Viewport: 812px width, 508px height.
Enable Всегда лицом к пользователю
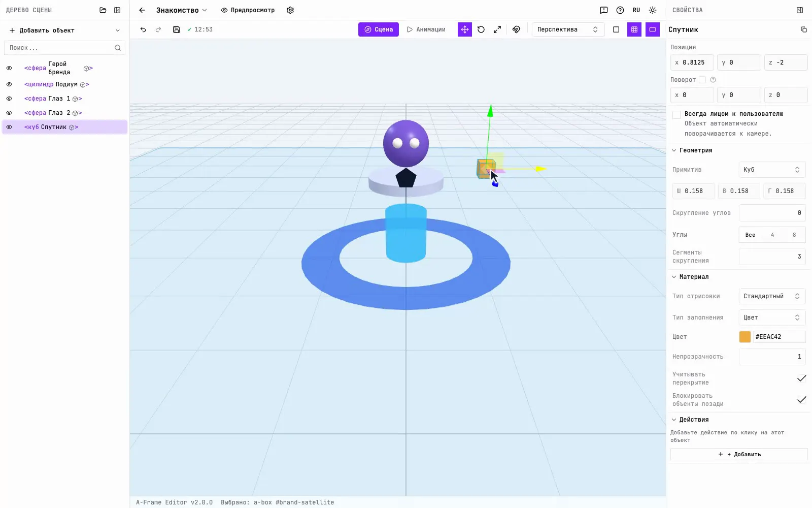676,115
